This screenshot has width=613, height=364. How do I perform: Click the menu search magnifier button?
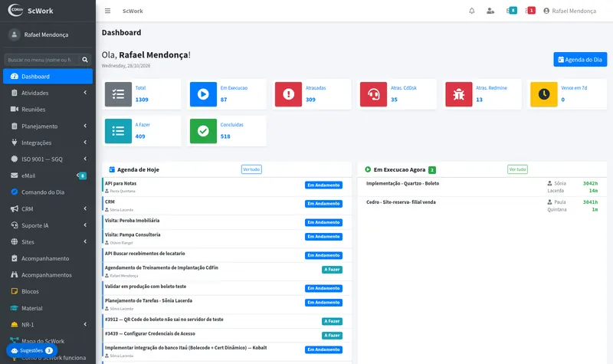coord(85,60)
